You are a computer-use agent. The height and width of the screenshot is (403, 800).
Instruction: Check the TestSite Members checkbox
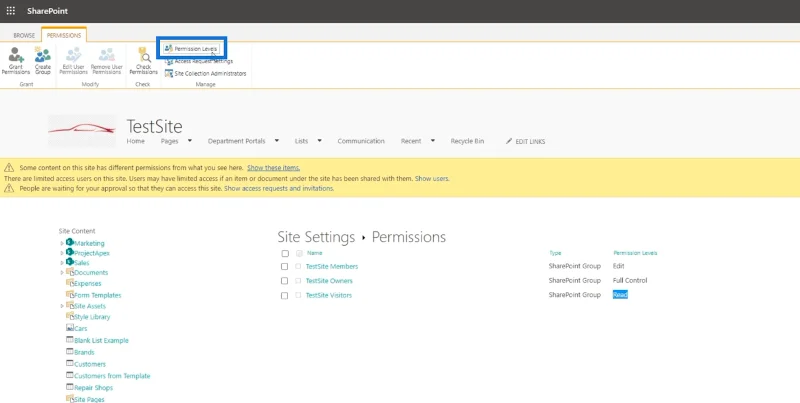[284, 266]
